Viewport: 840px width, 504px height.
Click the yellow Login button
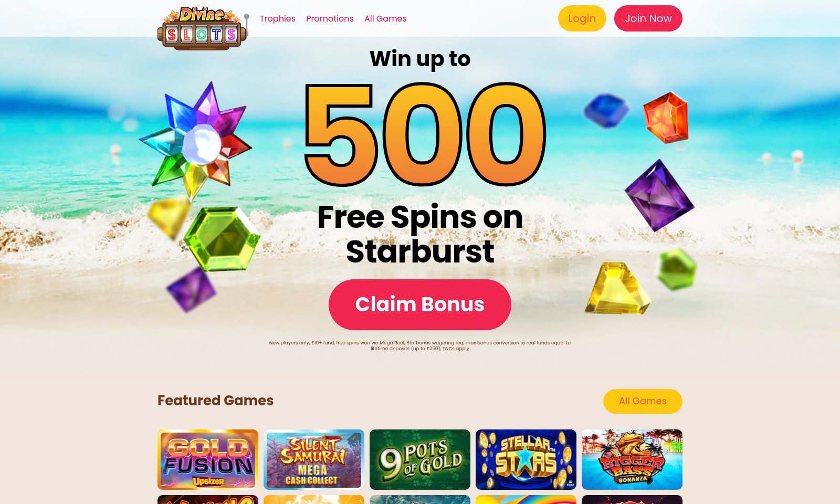coord(582,18)
